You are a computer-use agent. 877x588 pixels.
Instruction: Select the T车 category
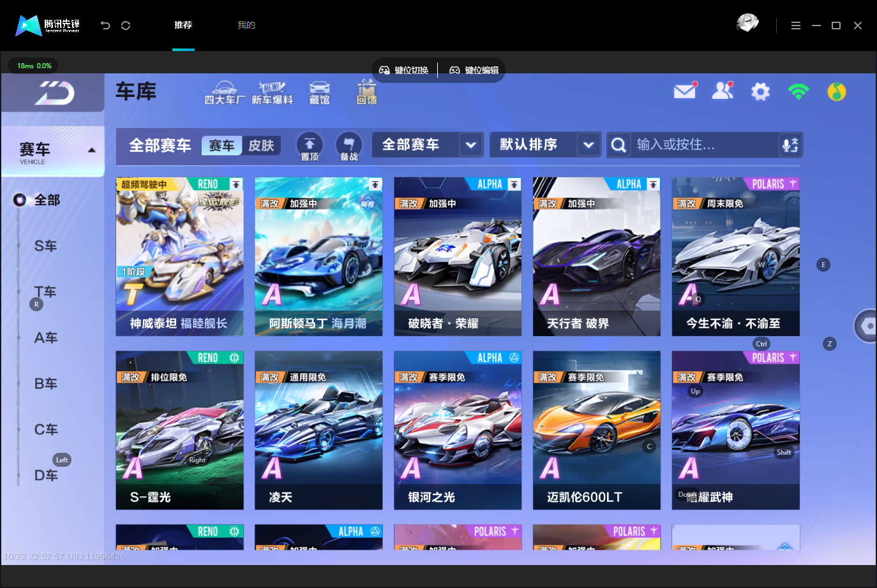pos(45,292)
